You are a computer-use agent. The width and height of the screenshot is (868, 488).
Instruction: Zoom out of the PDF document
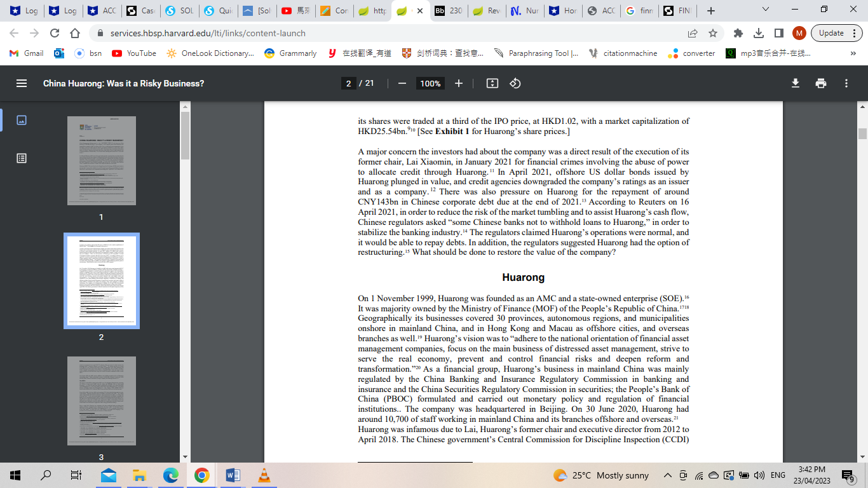402,83
